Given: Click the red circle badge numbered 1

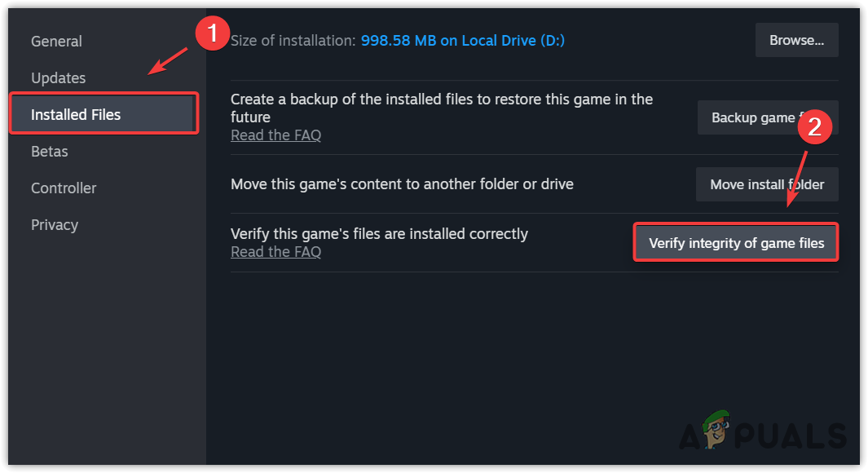Looking at the screenshot, I should click(x=212, y=34).
